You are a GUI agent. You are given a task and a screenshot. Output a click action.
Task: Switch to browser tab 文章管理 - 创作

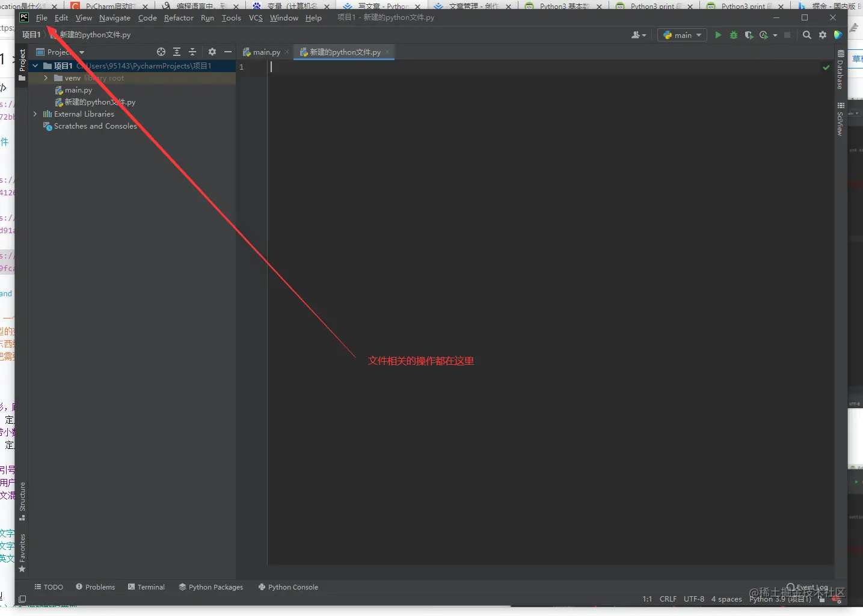[x=473, y=5]
